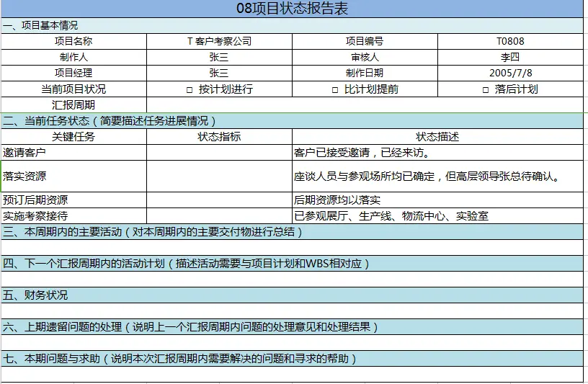588x384 pixels.
Task: Select the T 客户考察公司 cell
Action: point(219,41)
